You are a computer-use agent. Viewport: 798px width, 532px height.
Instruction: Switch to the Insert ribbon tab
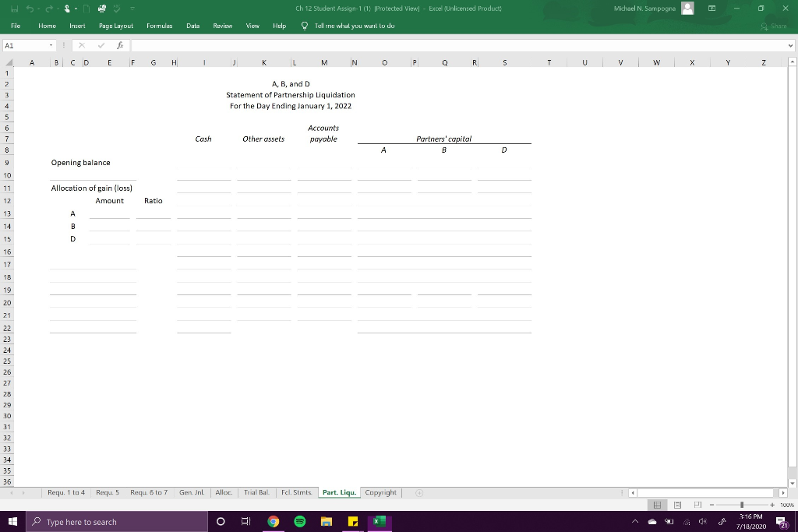click(77, 26)
